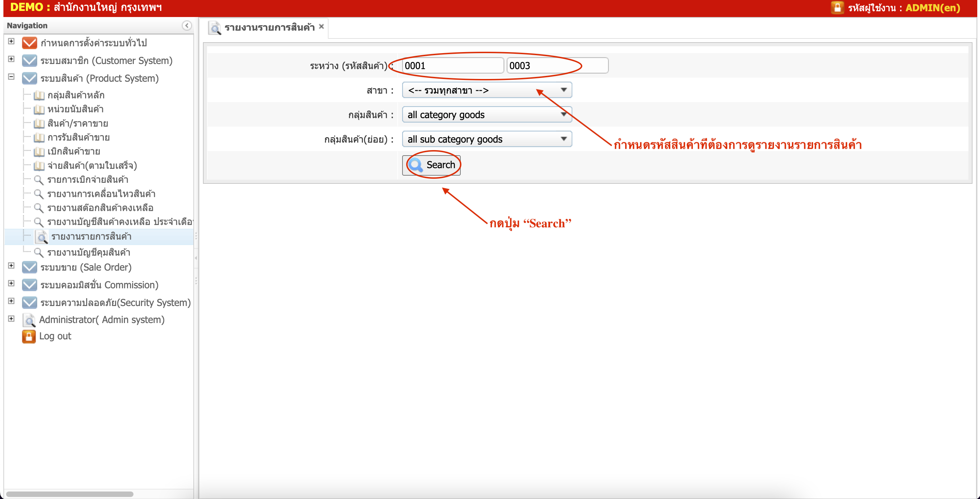Viewport: 980px width, 499px height.
Task: Click the รายงานบัญชีคุมสินค้า magnifier icon
Action: click(38, 252)
